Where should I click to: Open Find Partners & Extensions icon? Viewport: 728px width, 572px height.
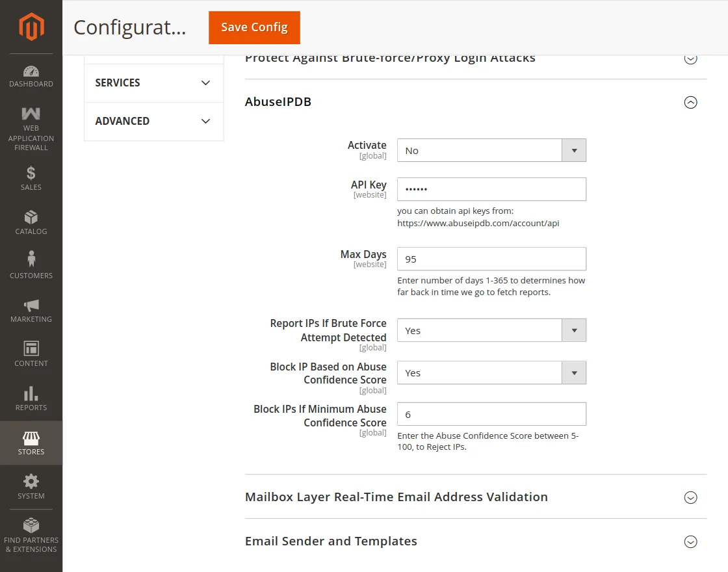(x=31, y=525)
